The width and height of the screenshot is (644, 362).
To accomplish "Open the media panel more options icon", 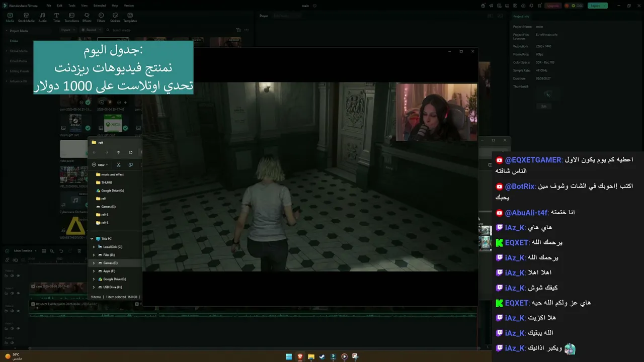I will (x=247, y=30).
